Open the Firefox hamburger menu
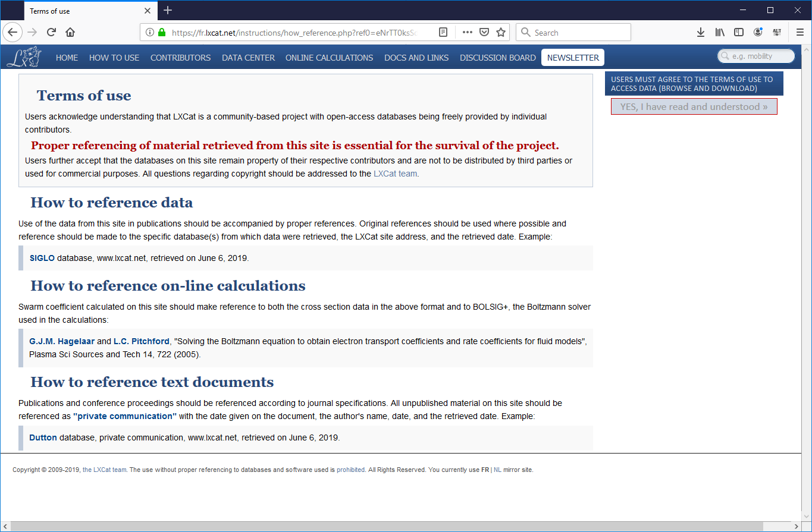This screenshot has width=812, height=532. click(800, 32)
